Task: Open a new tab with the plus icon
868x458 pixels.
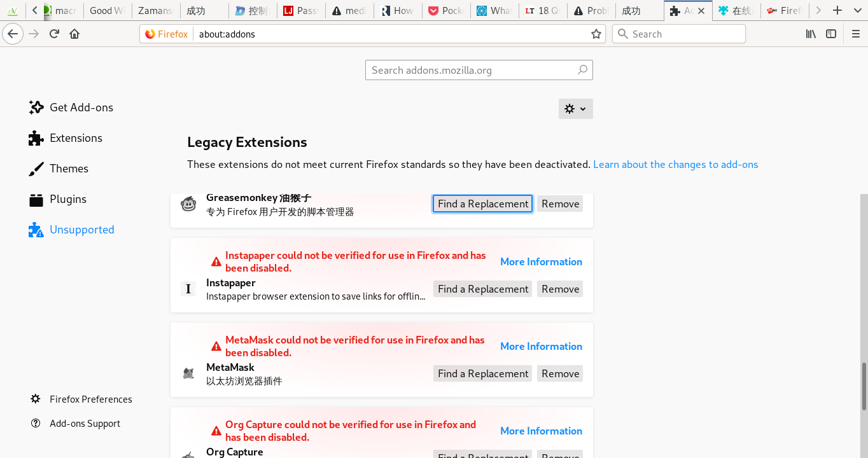Action: (837, 10)
